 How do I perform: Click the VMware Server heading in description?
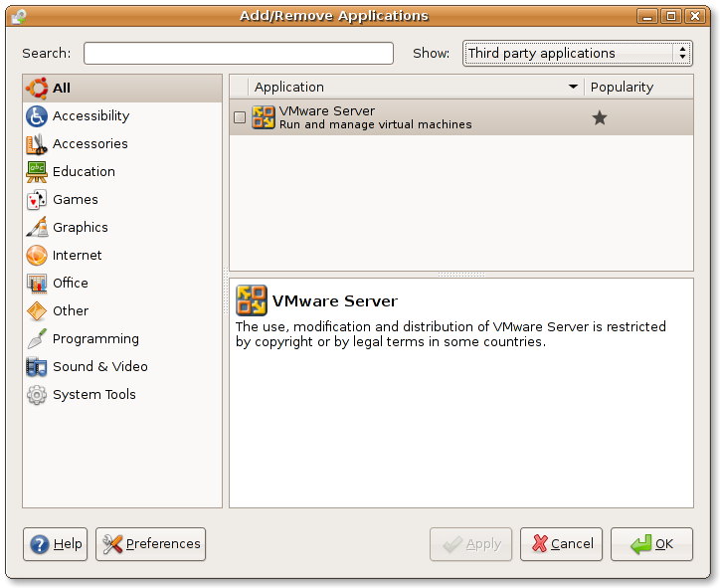[335, 300]
